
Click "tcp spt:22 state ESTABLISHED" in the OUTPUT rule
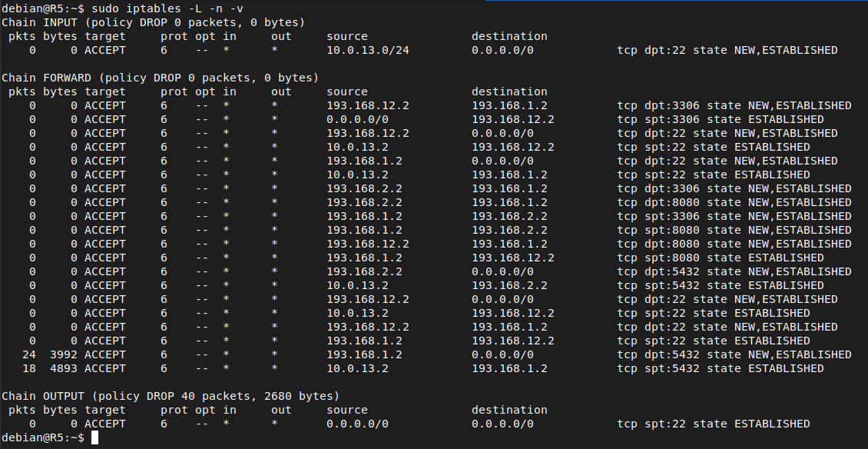[714, 424]
